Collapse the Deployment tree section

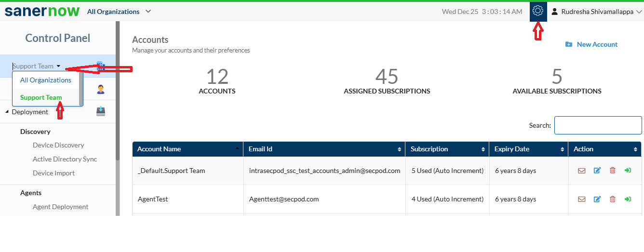[x=7, y=112]
